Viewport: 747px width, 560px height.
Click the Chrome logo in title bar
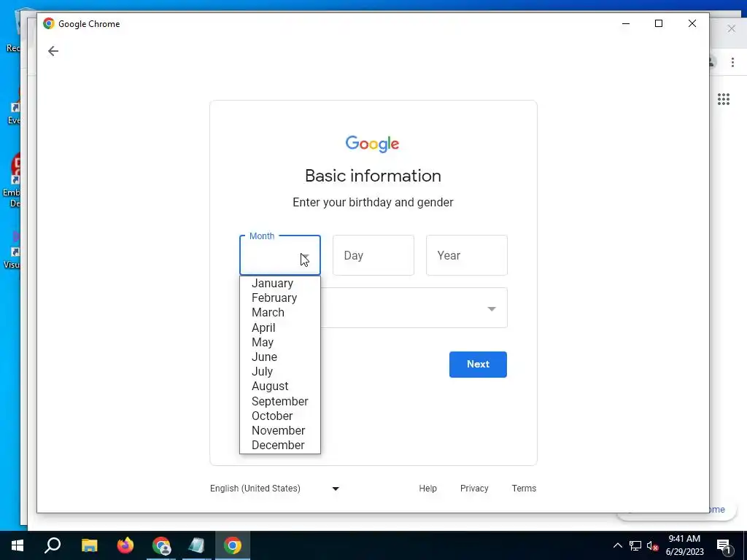tap(49, 24)
